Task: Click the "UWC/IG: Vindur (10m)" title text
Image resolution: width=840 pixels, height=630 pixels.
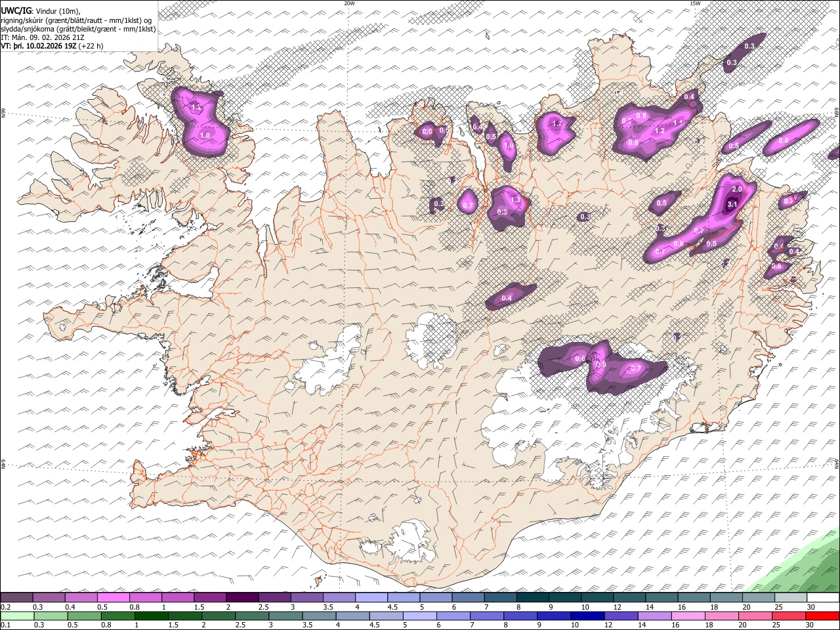Action: [41, 10]
